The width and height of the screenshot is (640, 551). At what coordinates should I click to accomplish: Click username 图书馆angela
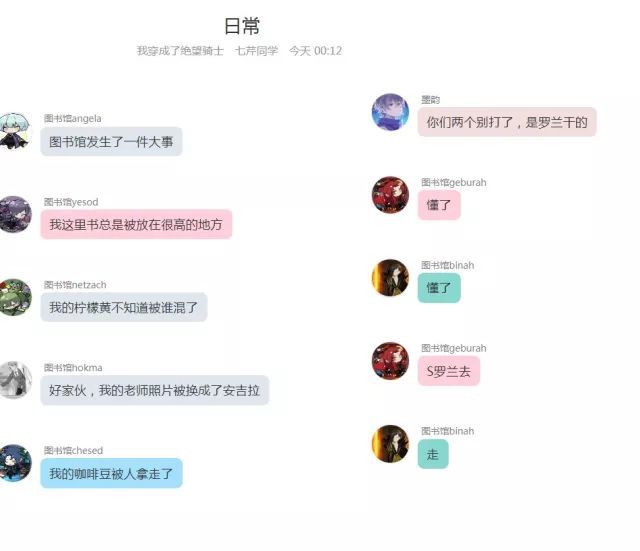73,118
